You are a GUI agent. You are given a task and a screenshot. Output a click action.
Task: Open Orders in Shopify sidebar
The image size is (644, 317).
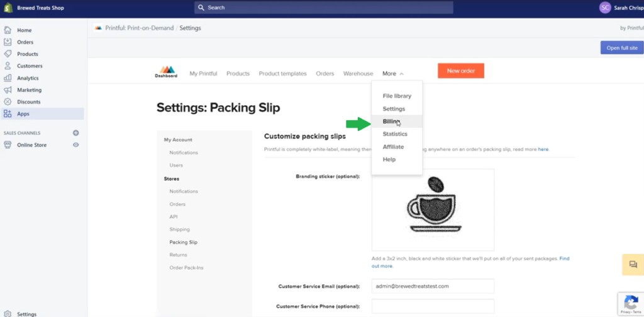25,42
